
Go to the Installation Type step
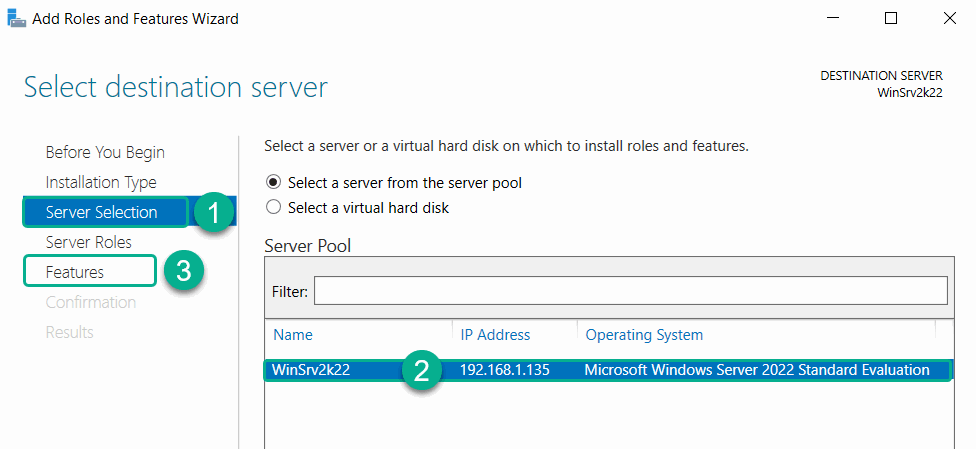[101, 182]
